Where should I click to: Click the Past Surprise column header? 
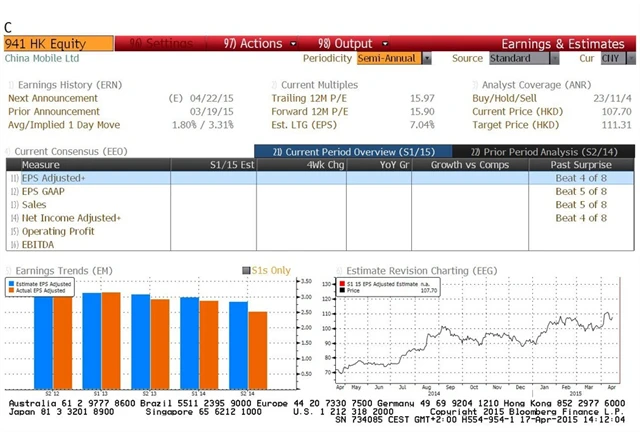tap(581, 164)
